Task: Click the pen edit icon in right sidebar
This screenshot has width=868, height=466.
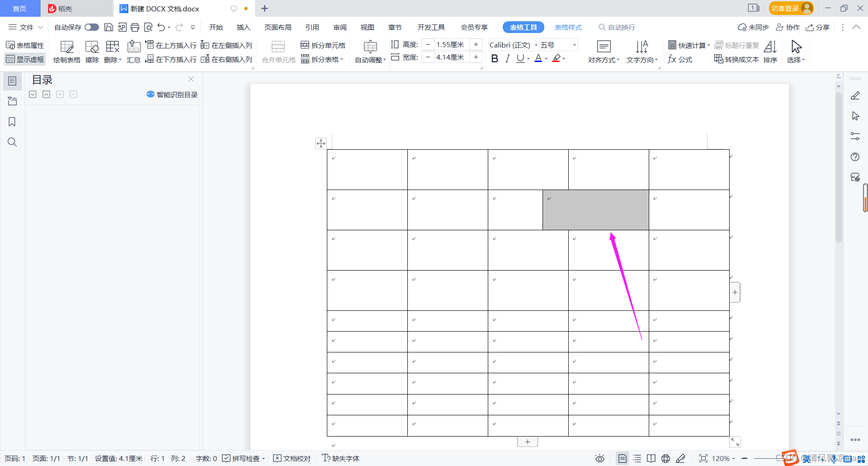Action: click(x=855, y=96)
